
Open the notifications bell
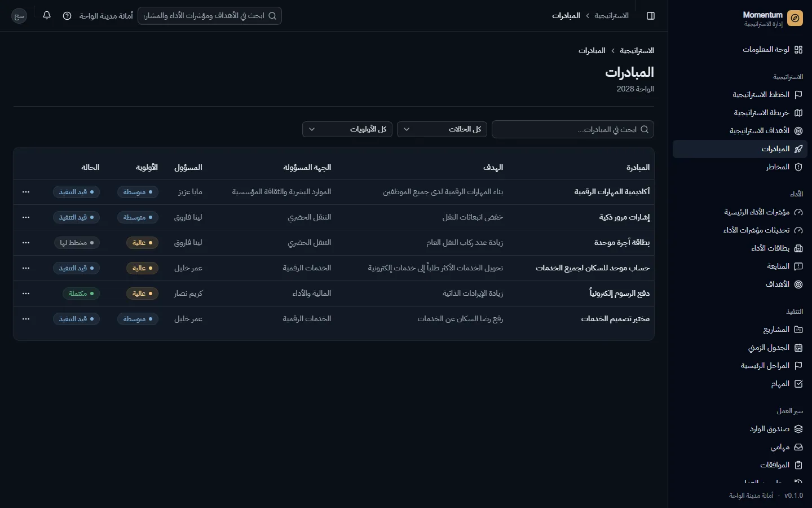point(47,16)
